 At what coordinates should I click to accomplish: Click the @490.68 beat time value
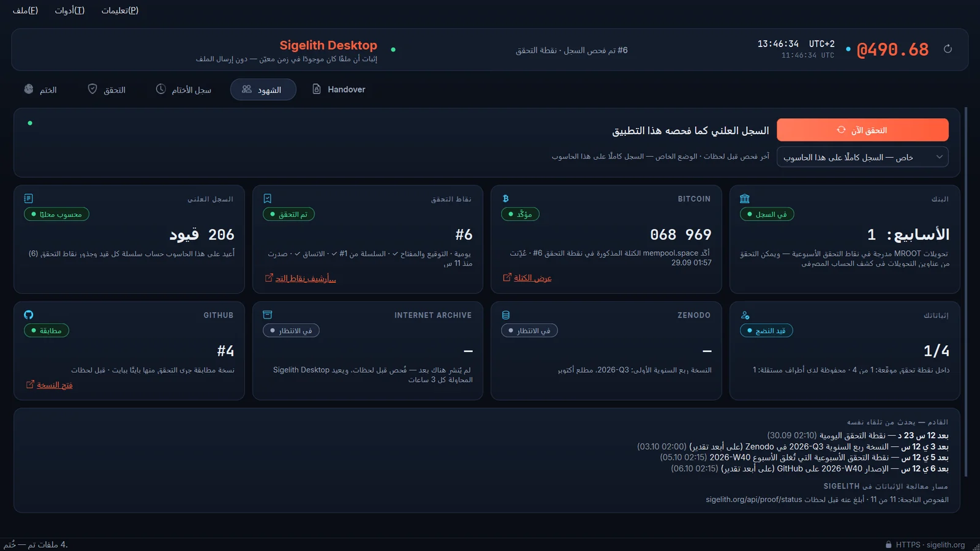pos(892,50)
